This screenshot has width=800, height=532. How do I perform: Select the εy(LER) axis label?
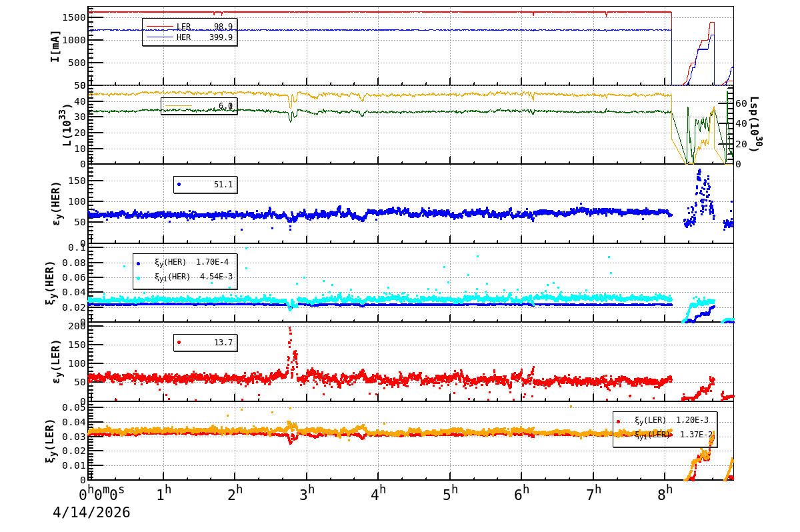tap(56, 361)
